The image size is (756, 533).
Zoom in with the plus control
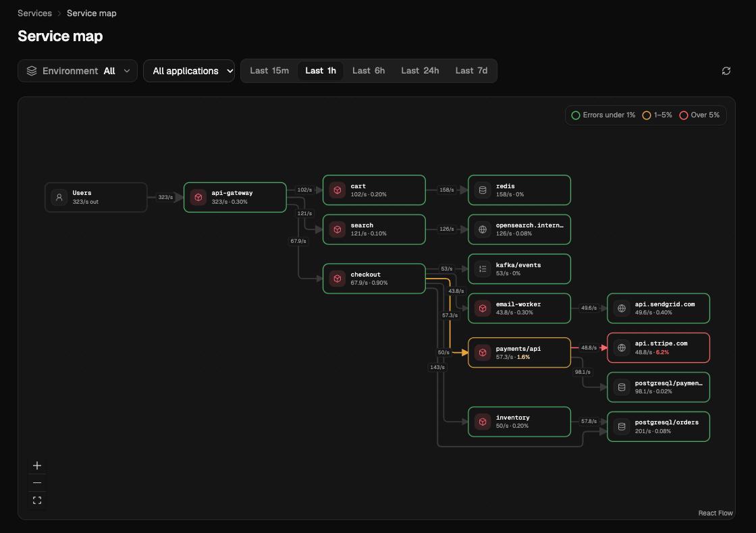point(37,466)
